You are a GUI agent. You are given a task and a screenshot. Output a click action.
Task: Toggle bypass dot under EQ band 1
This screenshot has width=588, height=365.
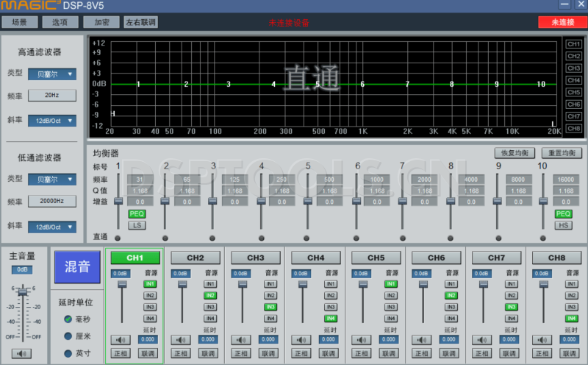pyautogui.click(x=118, y=238)
